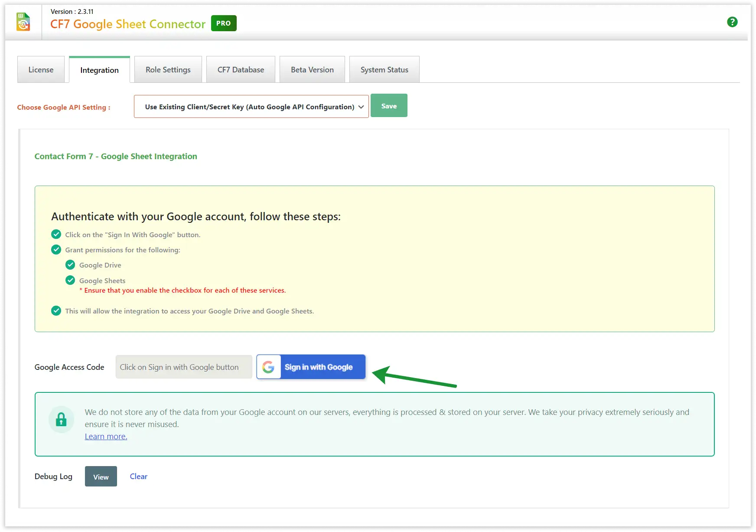Image resolution: width=756 pixels, height=532 pixels.
Task: Select the System Status tab
Action: pyautogui.click(x=384, y=70)
